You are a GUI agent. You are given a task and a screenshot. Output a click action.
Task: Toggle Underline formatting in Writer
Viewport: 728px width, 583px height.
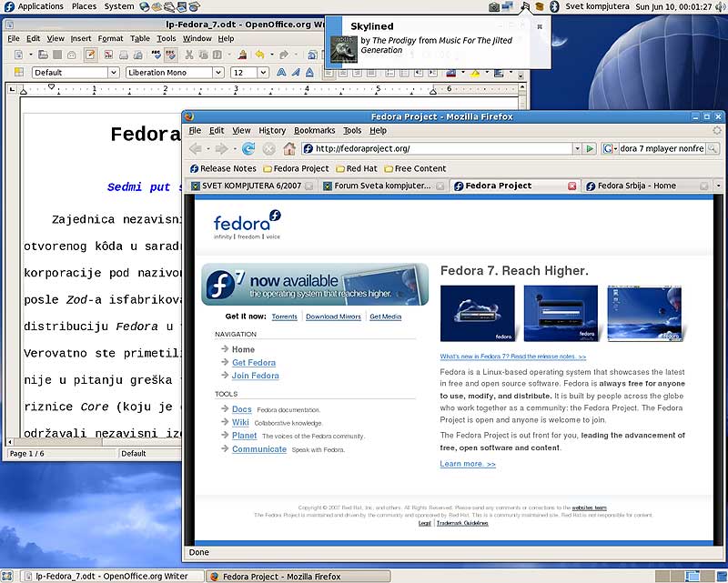pyautogui.click(x=309, y=73)
